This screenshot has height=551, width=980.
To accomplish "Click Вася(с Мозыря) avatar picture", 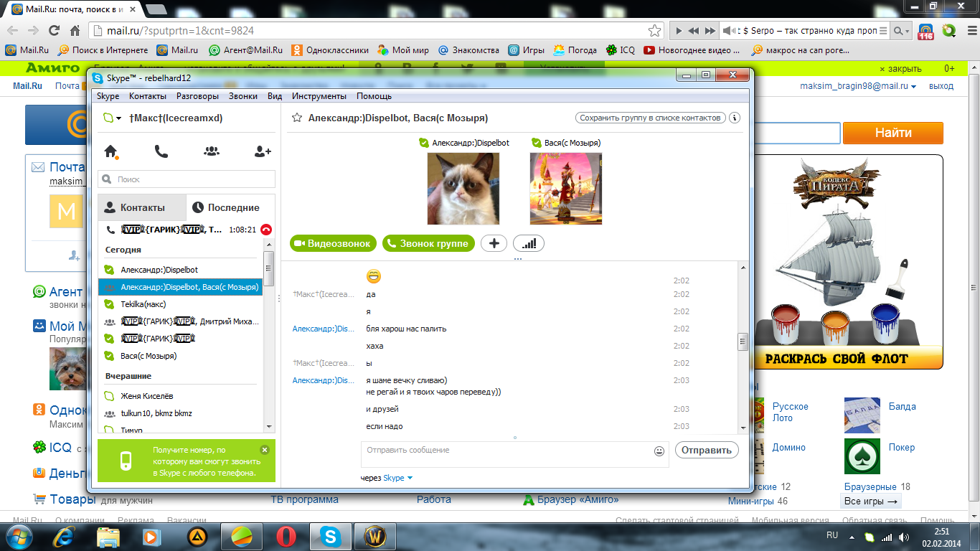I will (x=566, y=189).
